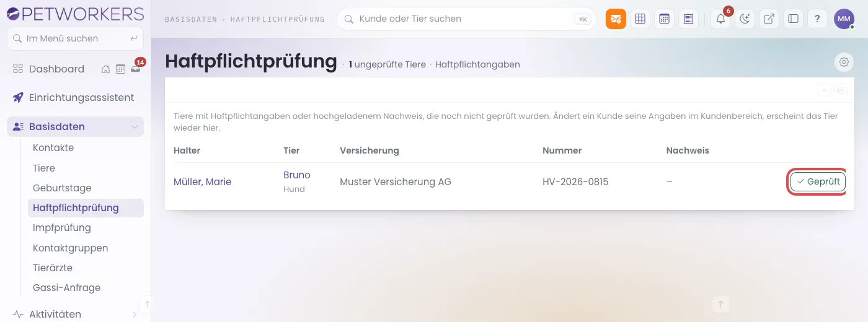Expand the Aktivitäten menu chevron

pyautogui.click(x=135, y=315)
